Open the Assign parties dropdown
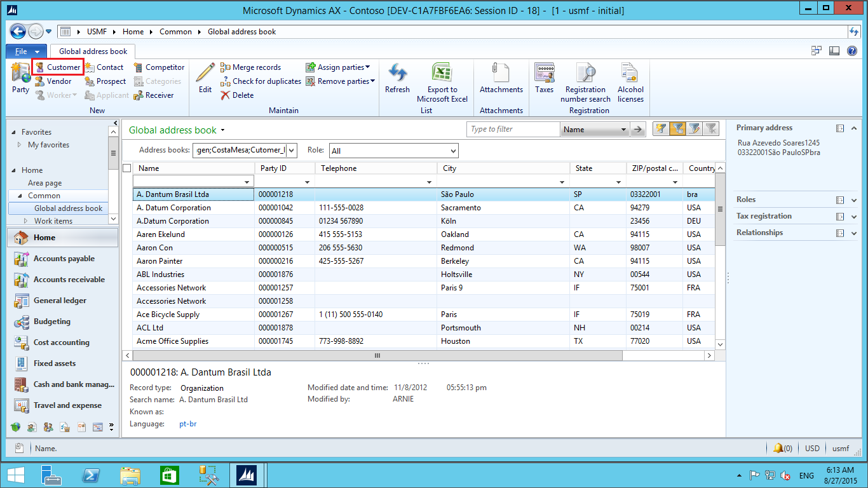This screenshot has width=868, height=488. coord(337,67)
